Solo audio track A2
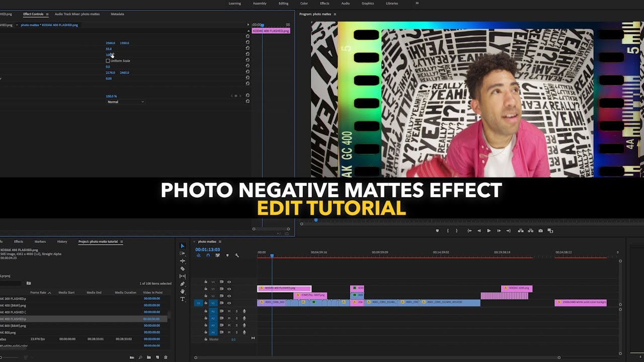This screenshot has height=362, width=644. (x=236, y=318)
